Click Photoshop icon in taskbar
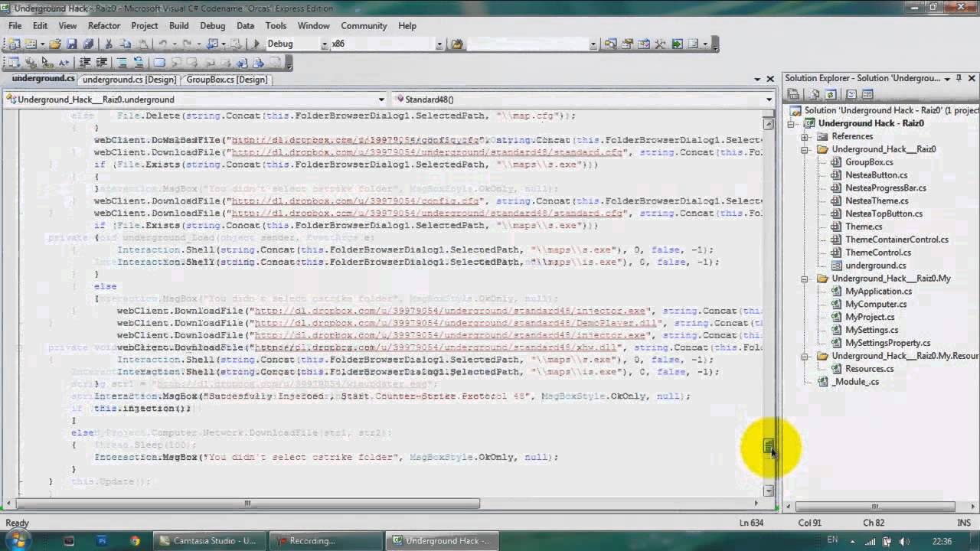 [x=102, y=541]
